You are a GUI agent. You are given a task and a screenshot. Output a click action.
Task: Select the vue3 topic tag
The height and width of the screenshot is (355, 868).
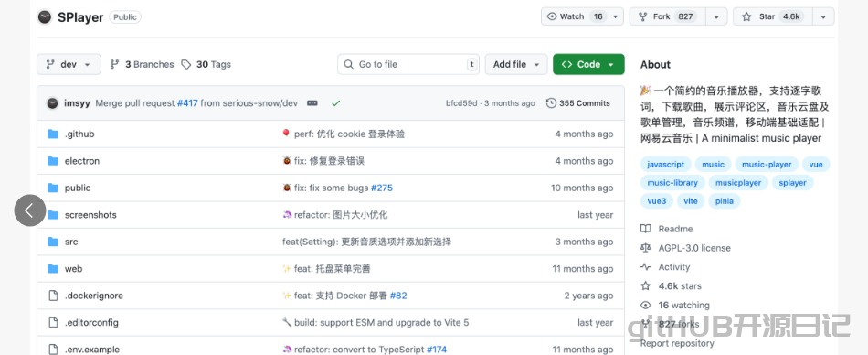(x=657, y=200)
